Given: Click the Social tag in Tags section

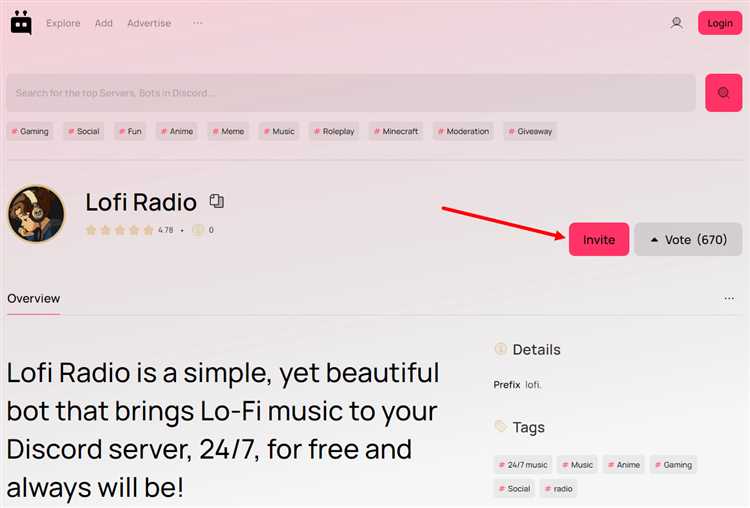Looking at the screenshot, I should [x=514, y=488].
